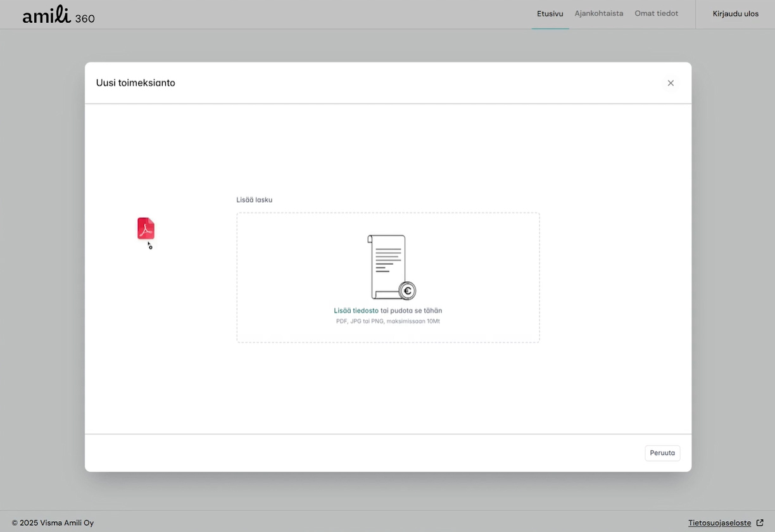775x532 pixels.
Task: Click the 'tai pudota se tähän' text
Action: [x=411, y=311]
